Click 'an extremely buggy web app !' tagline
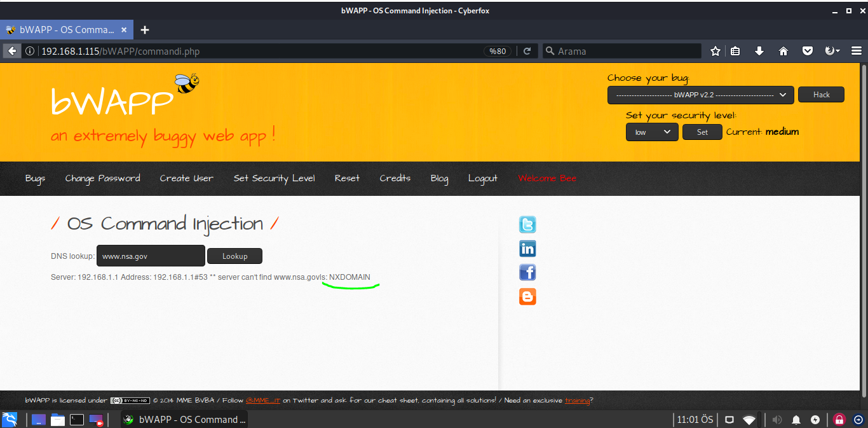868x428 pixels. click(163, 136)
